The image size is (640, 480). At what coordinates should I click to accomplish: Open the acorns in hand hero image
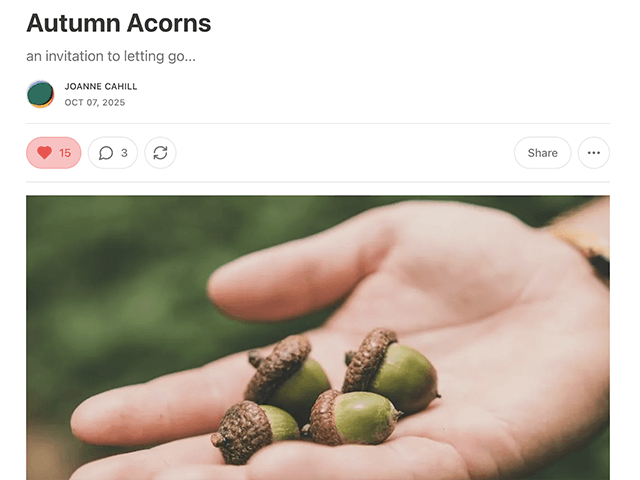318,338
